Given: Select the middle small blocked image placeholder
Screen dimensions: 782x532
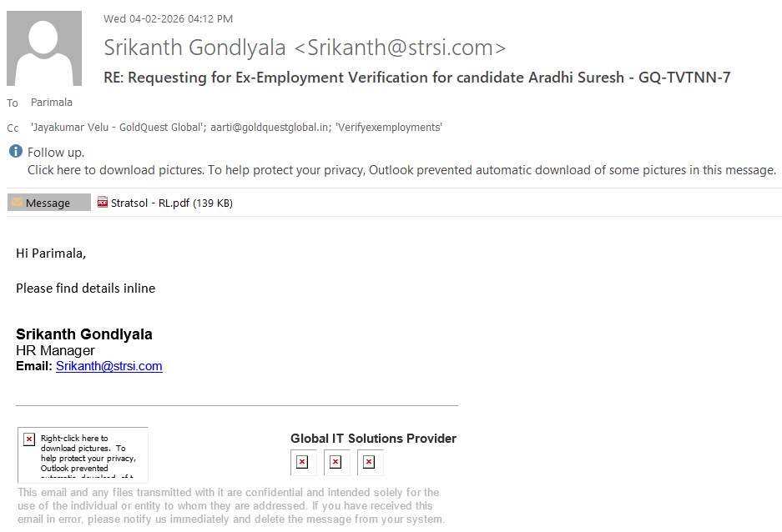Looking at the screenshot, I should 336,462.
